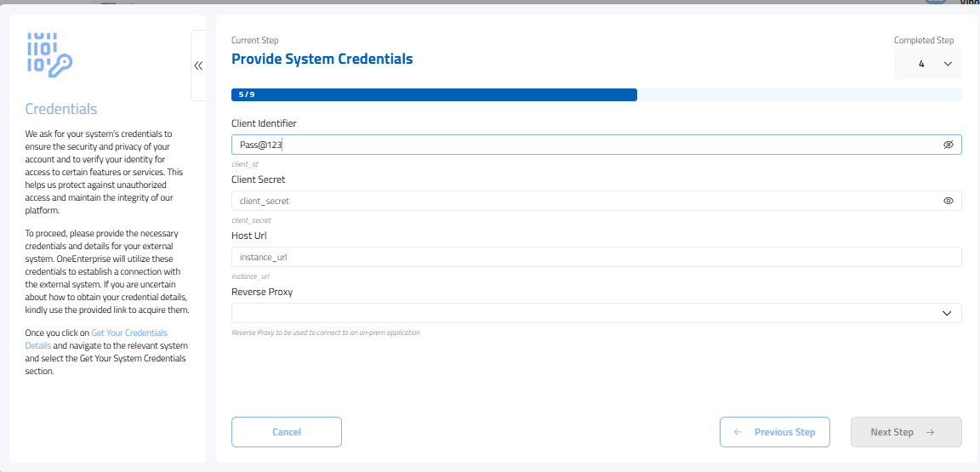The image size is (980, 472).
Task: Click right arrow icon in Next Step
Action: (930, 432)
